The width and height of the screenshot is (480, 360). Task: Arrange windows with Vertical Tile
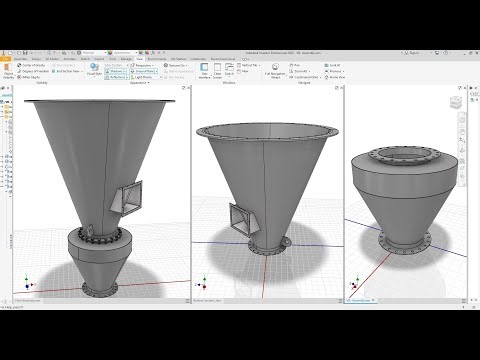[248, 65]
